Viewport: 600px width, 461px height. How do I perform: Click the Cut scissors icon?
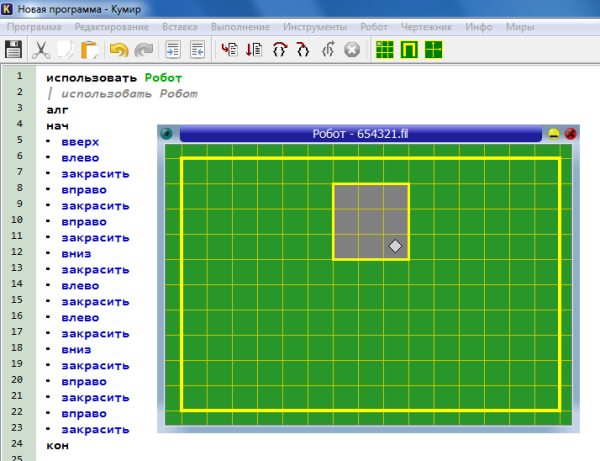pyautogui.click(x=41, y=49)
